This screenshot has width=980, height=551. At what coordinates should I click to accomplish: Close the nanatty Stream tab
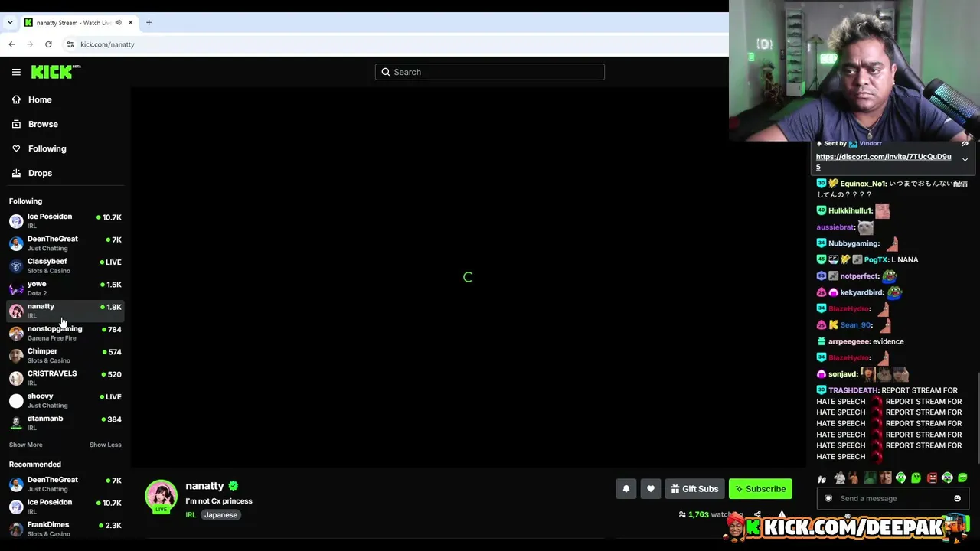[x=130, y=23]
